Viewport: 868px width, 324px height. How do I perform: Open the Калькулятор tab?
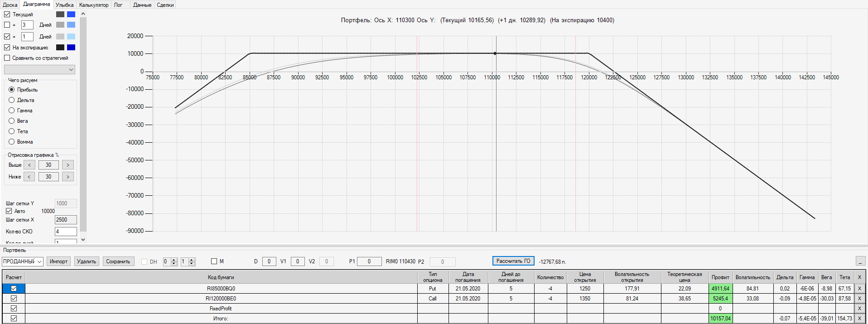94,5
